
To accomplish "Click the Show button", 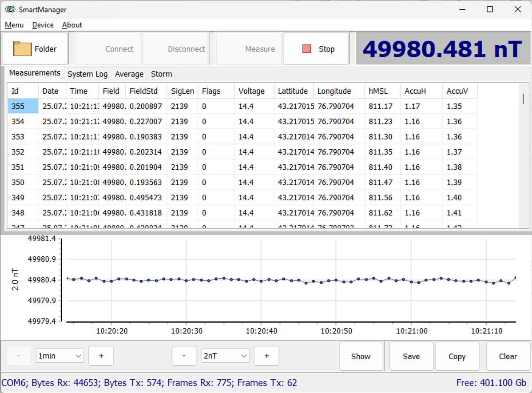I will pos(361,356).
